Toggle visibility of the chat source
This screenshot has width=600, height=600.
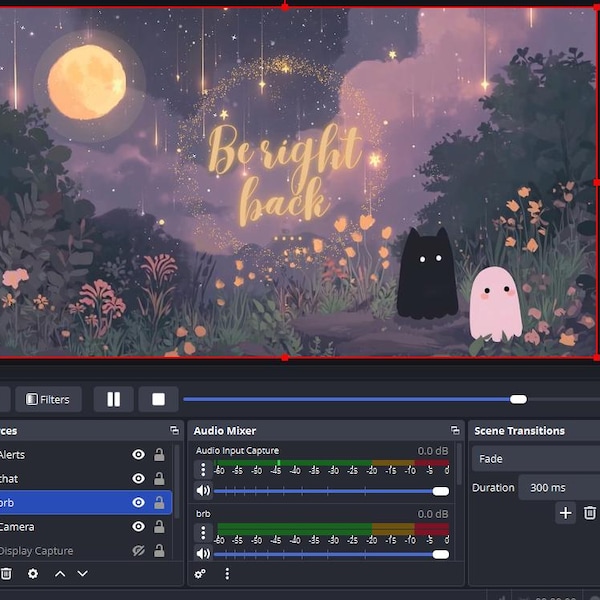coord(139,479)
